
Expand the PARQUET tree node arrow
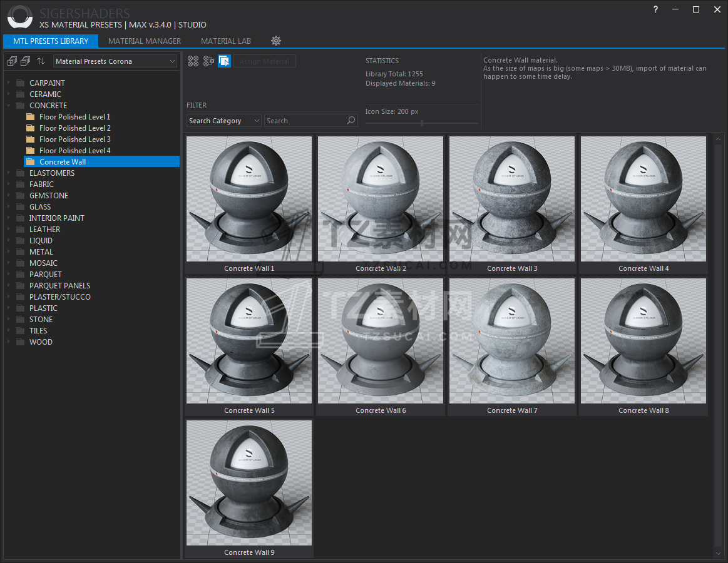9,274
